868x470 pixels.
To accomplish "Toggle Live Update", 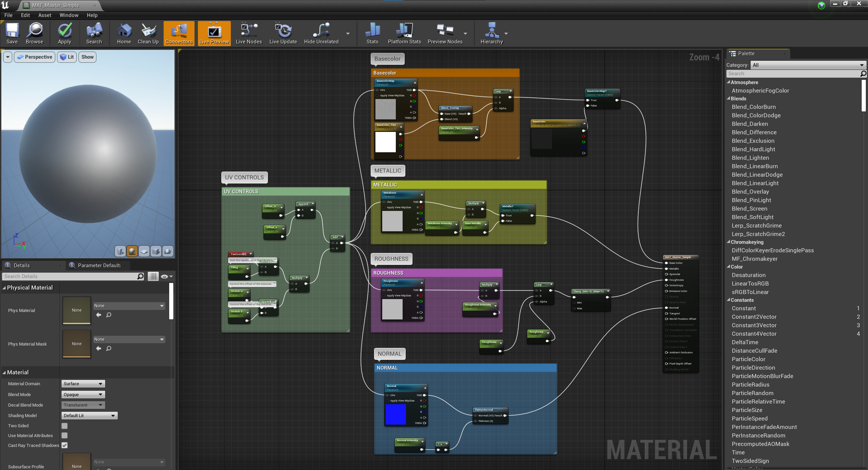I will click(x=283, y=33).
